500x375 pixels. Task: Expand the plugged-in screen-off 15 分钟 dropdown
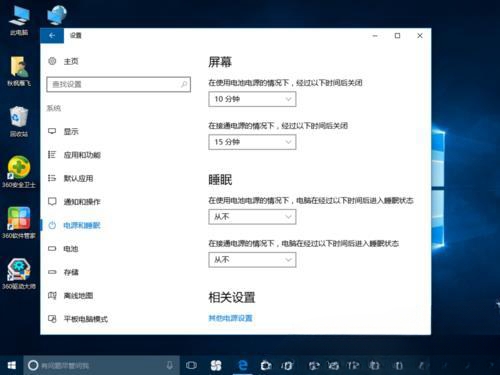point(252,142)
